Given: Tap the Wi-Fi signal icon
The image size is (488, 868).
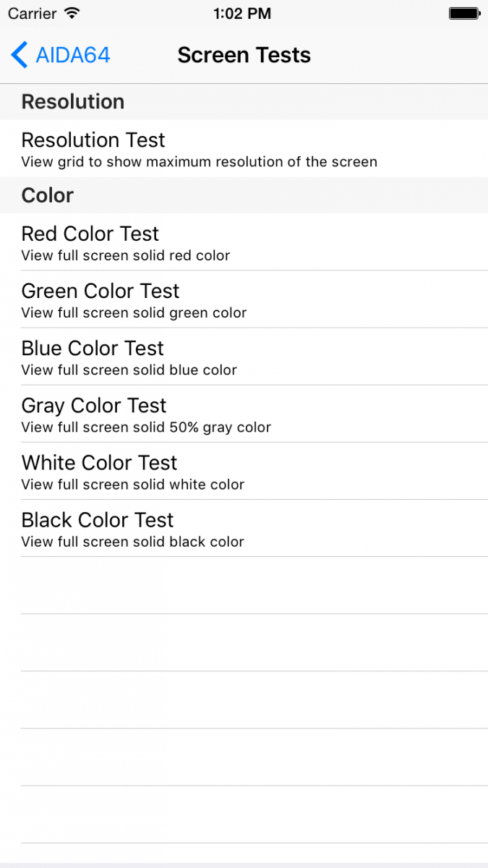Looking at the screenshot, I should click(x=72, y=13).
